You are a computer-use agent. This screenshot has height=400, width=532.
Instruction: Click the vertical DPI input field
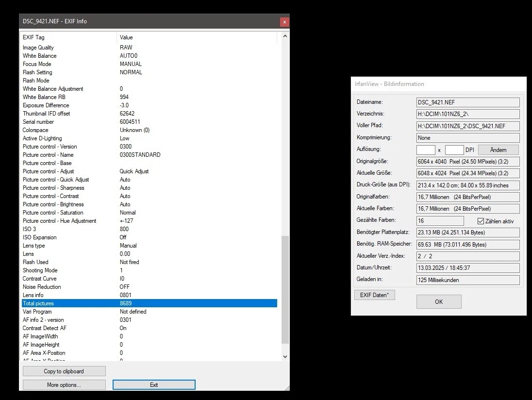click(x=454, y=150)
